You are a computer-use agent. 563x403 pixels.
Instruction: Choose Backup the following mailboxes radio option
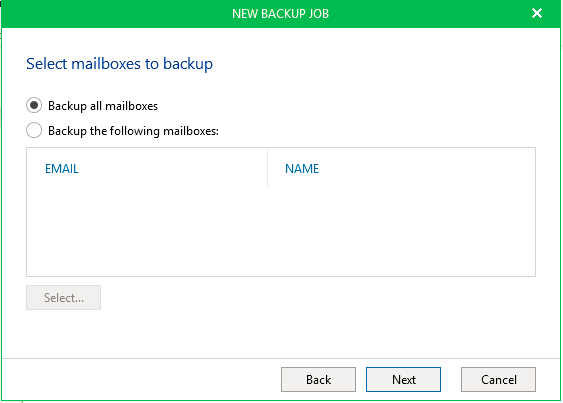point(34,130)
